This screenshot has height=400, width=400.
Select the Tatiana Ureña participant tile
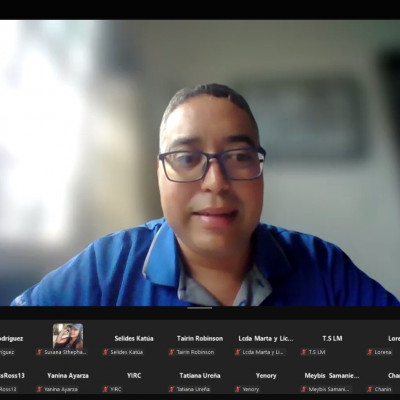click(200, 377)
